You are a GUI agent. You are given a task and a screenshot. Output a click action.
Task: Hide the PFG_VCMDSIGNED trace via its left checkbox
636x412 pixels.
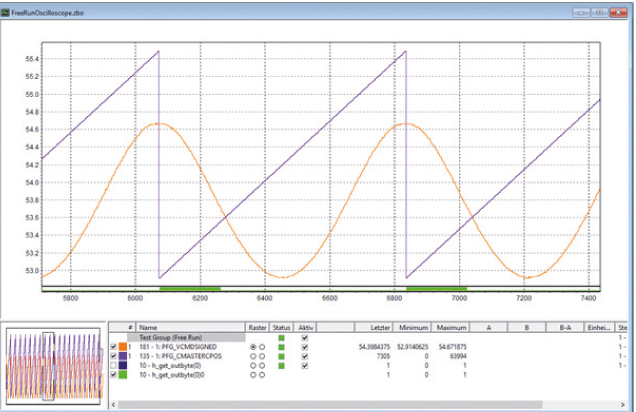tap(112, 347)
